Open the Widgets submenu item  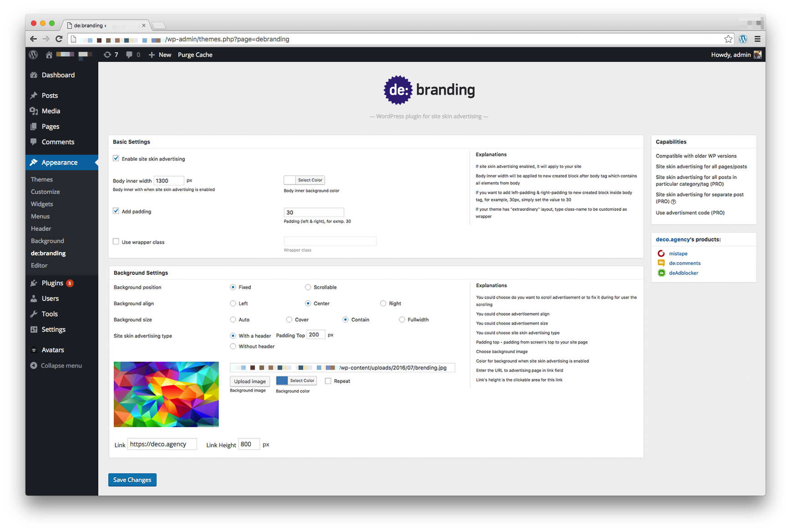42,204
